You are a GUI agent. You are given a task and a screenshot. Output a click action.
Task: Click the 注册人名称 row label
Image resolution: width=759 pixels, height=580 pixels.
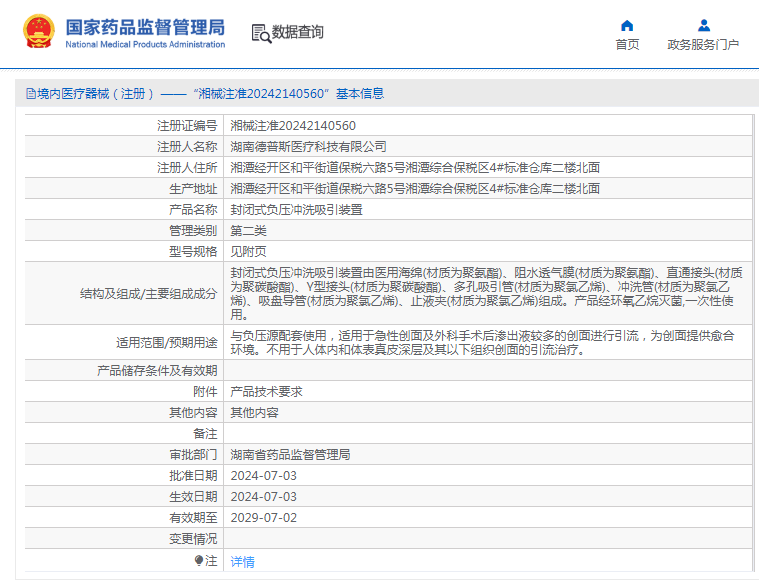point(187,147)
